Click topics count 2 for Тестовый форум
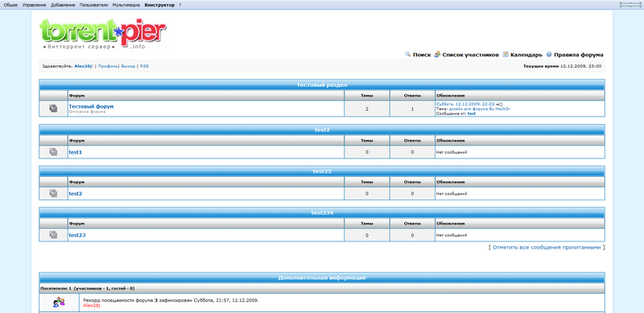The width and height of the screenshot is (644, 313). pyautogui.click(x=367, y=109)
